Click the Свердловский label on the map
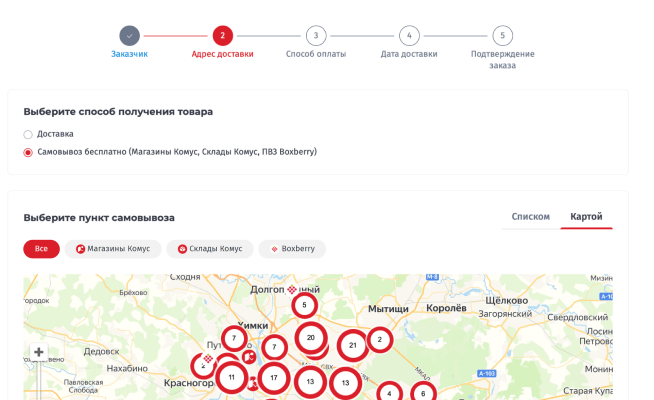654x400 pixels. (578, 317)
